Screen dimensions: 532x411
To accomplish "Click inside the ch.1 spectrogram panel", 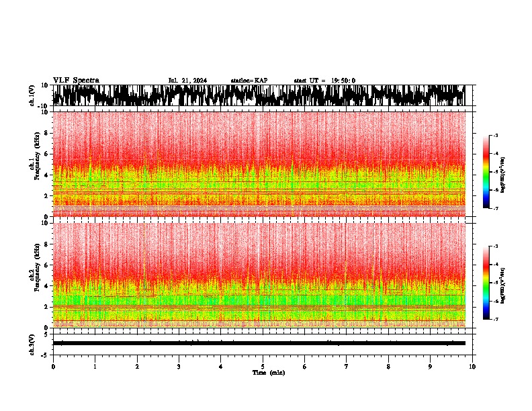I will (259, 164).
